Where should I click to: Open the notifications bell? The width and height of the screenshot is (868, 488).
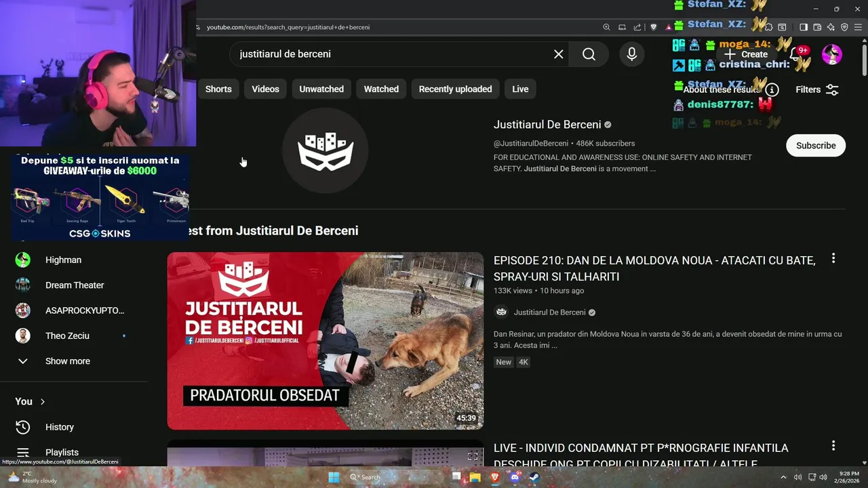(795, 54)
